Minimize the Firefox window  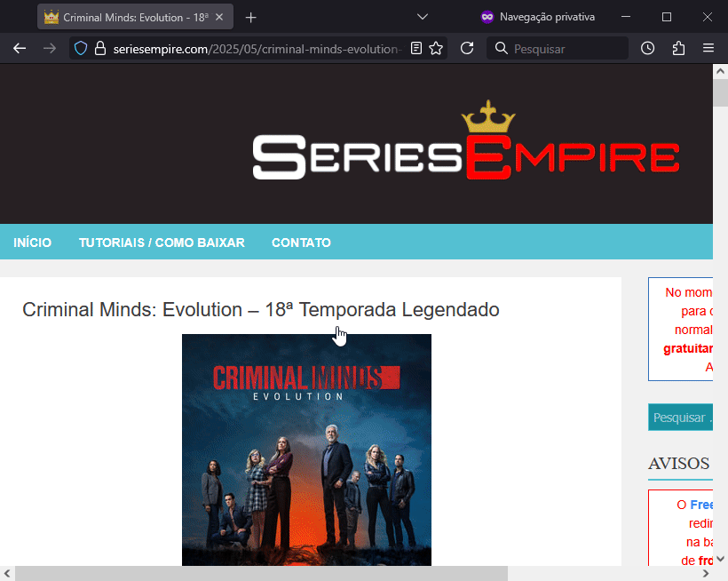626,17
